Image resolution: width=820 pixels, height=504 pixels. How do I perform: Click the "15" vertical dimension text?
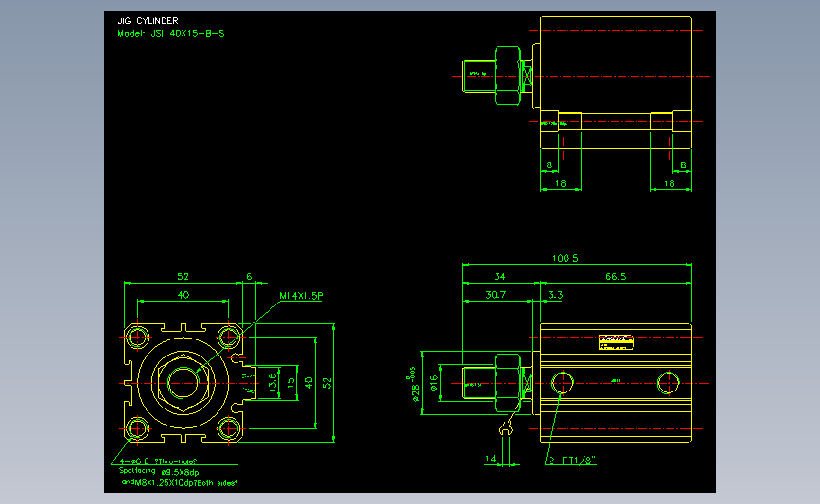point(290,382)
